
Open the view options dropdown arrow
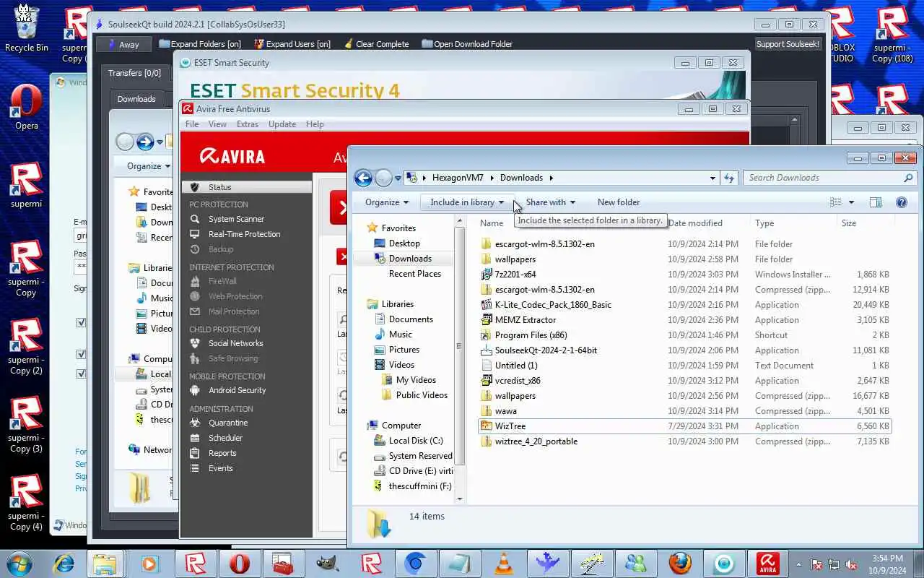click(851, 202)
